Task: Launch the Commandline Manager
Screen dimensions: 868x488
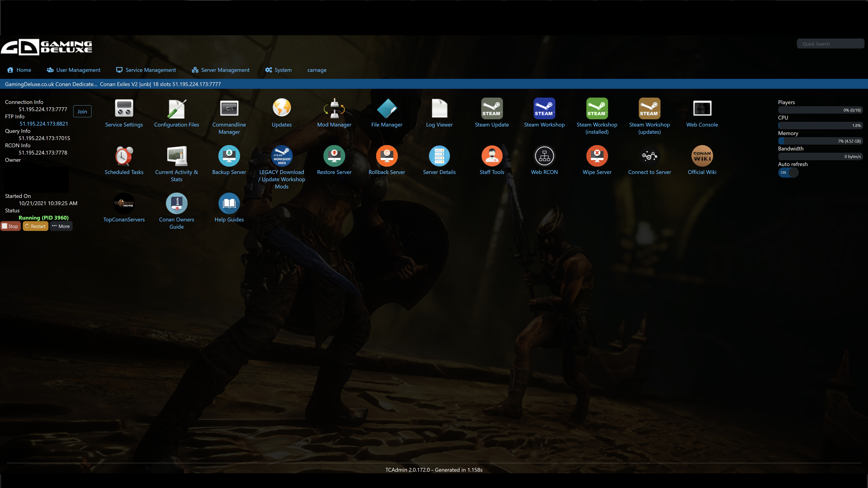Action: pyautogui.click(x=229, y=108)
